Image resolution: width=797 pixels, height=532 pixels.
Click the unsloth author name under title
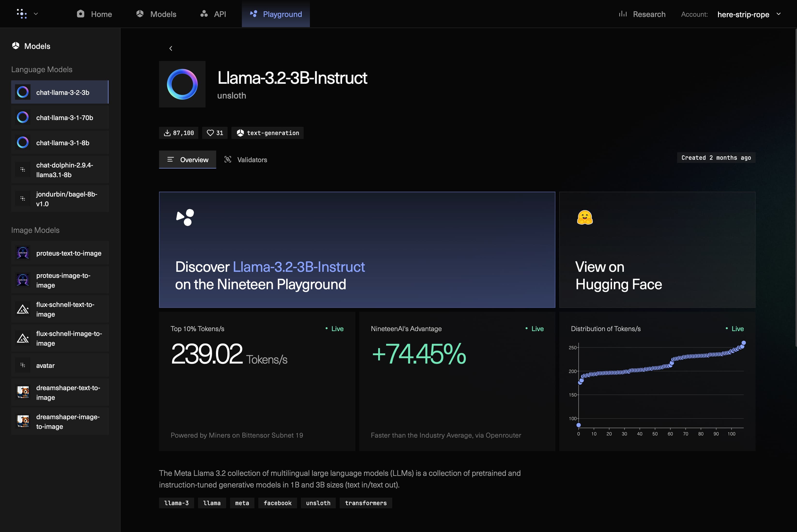point(232,96)
